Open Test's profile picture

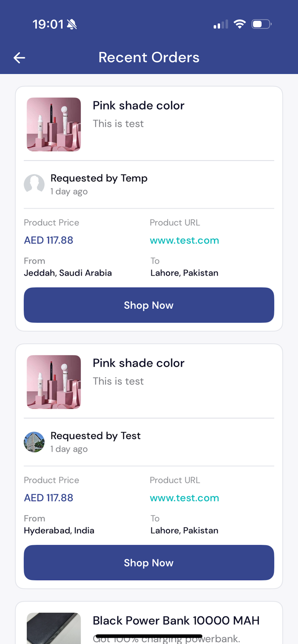[x=34, y=442]
